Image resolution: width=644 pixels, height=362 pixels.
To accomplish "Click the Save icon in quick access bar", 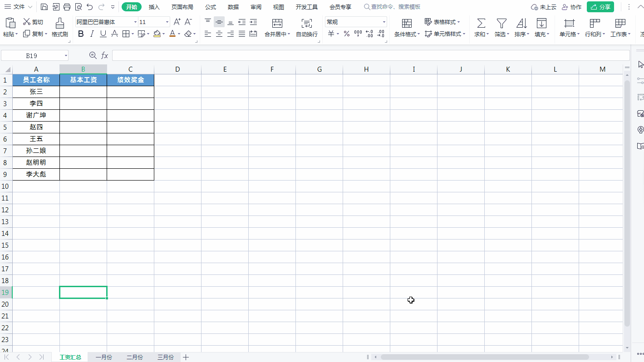I will (44, 7).
